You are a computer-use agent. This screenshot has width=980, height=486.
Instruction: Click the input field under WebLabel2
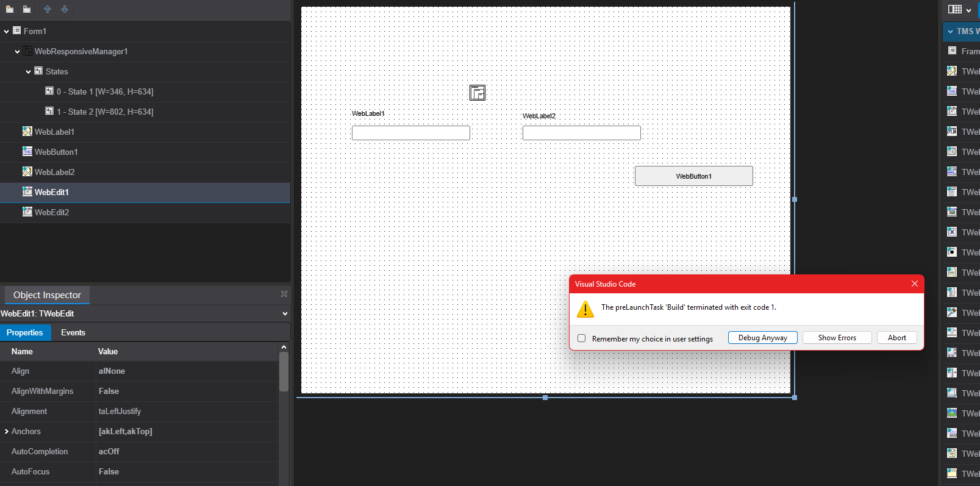581,133
